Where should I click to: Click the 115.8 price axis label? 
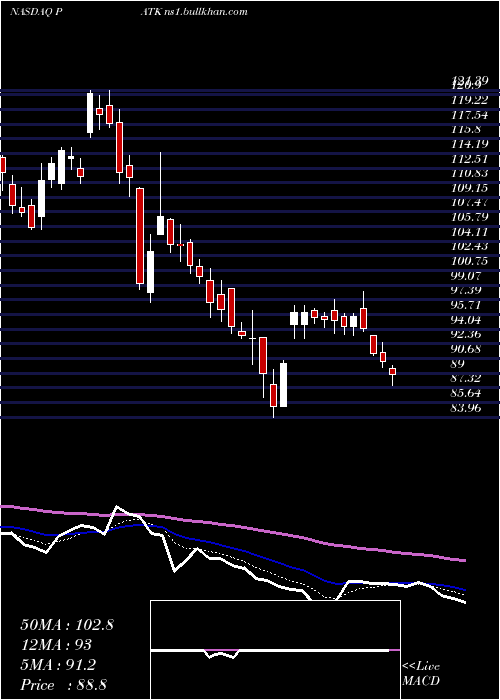click(467, 129)
